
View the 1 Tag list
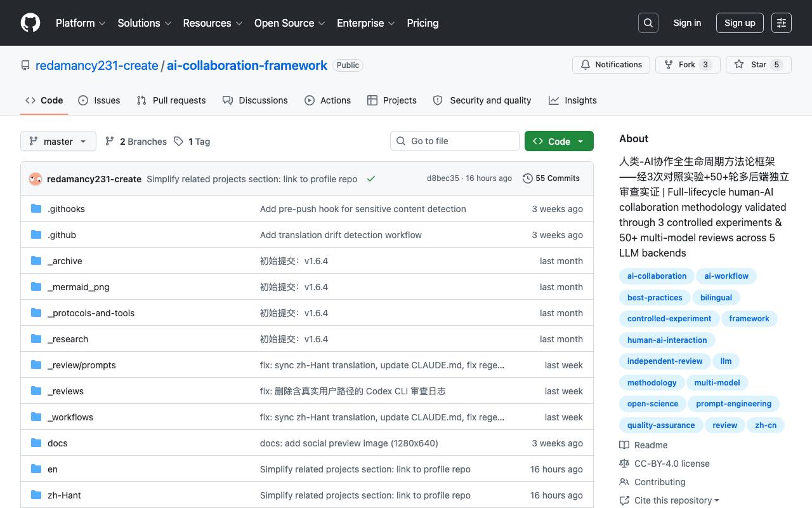(192, 141)
